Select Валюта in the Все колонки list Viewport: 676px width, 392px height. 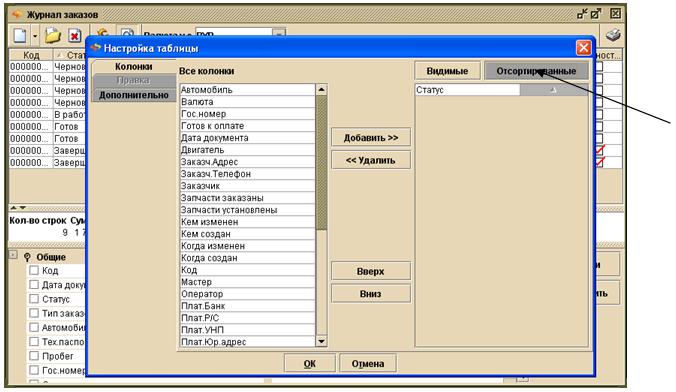247,102
